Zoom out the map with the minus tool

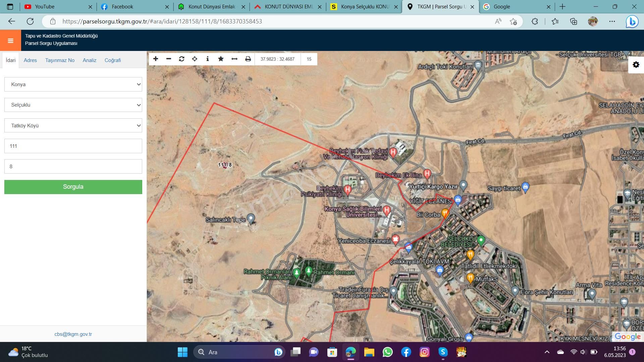(169, 59)
